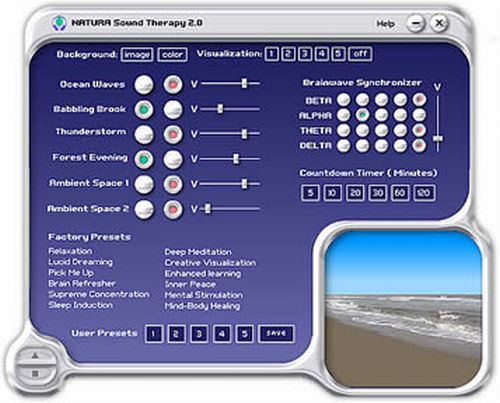This screenshot has height=403, width=500.
Task: Click the Brainwave Synchronizer vertical volume slider
Action: 438,138
